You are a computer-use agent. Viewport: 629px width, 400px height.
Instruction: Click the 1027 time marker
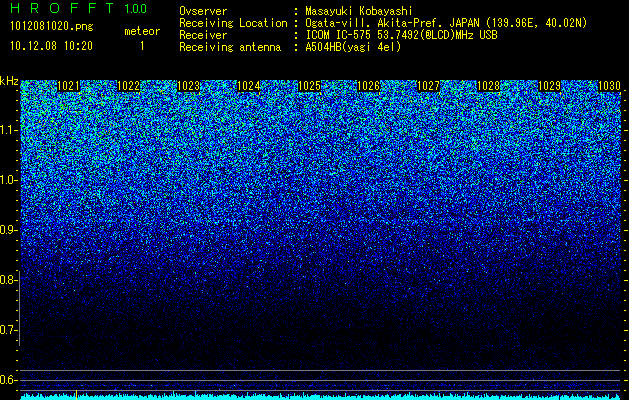tap(429, 86)
